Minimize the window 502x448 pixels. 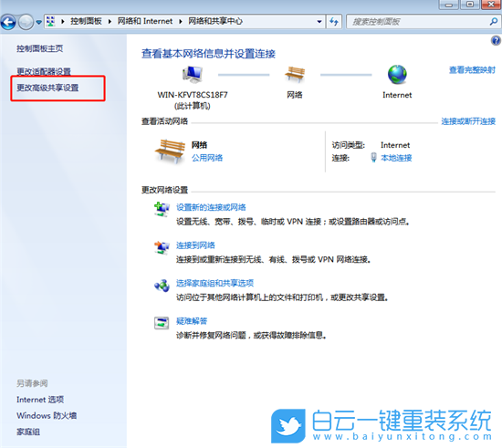point(448,5)
